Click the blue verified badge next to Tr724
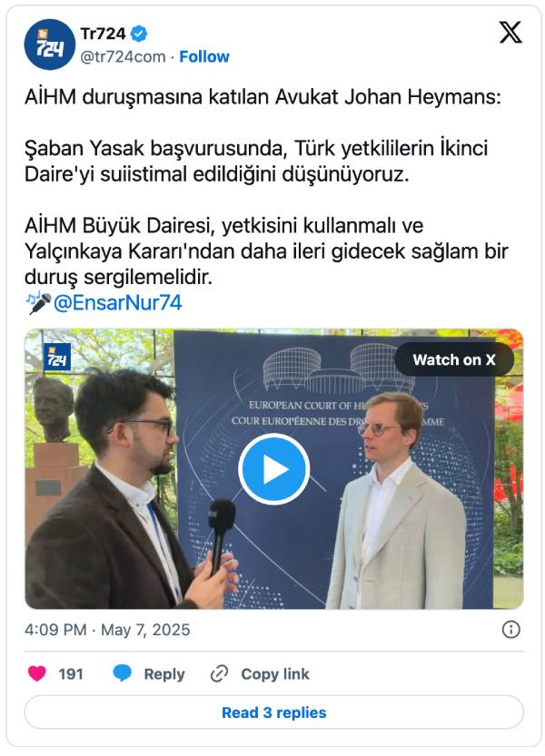Image resolution: width=545 pixels, height=756 pixels. point(140,34)
